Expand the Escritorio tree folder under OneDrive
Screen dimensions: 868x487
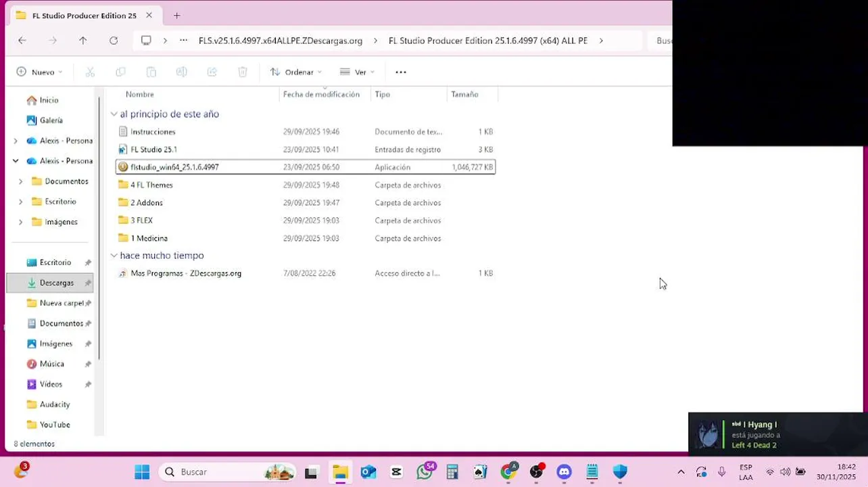[x=20, y=202]
